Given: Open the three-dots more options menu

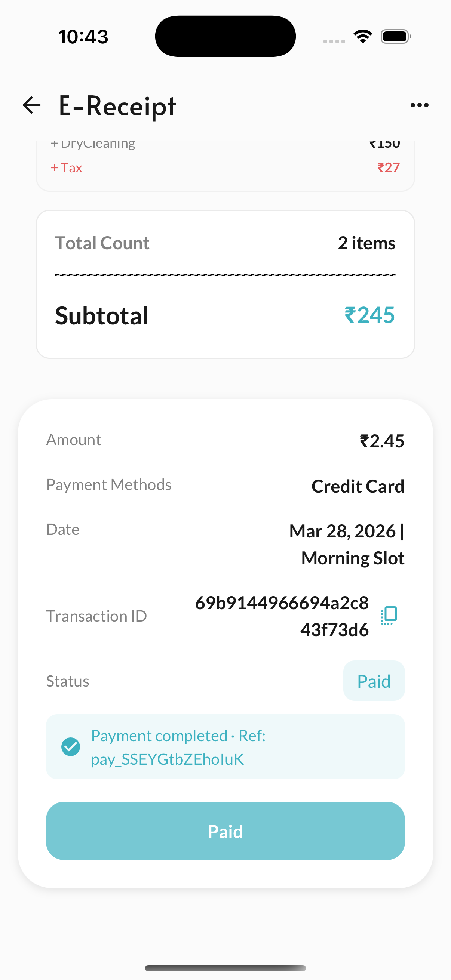Looking at the screenshot, I should point(420,105).
